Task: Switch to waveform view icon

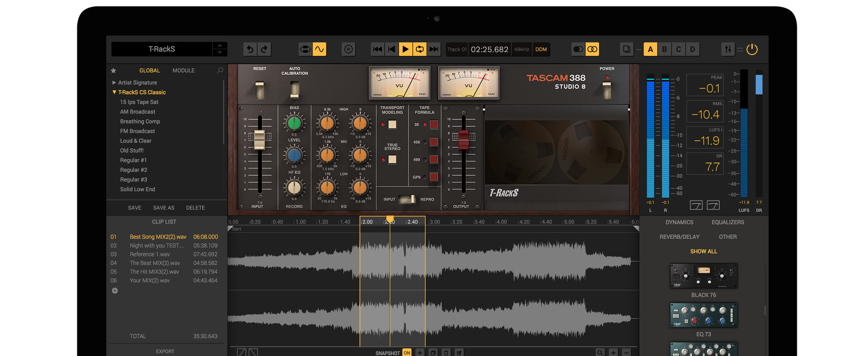Action: (x=319, y=49)
